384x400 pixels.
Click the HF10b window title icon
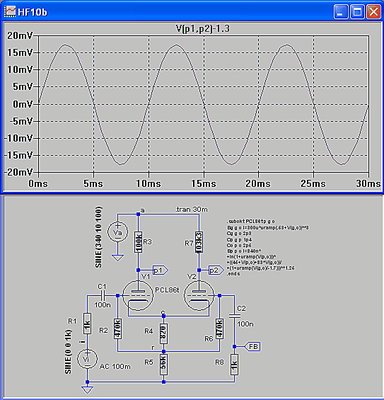click(x=10, y=12)
